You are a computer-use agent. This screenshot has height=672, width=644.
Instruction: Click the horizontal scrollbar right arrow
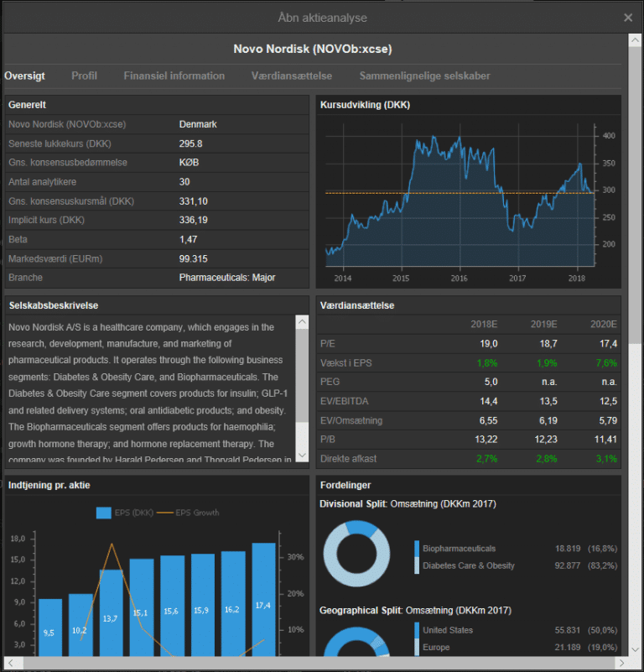pyautogui.click(x=621, y=663)
